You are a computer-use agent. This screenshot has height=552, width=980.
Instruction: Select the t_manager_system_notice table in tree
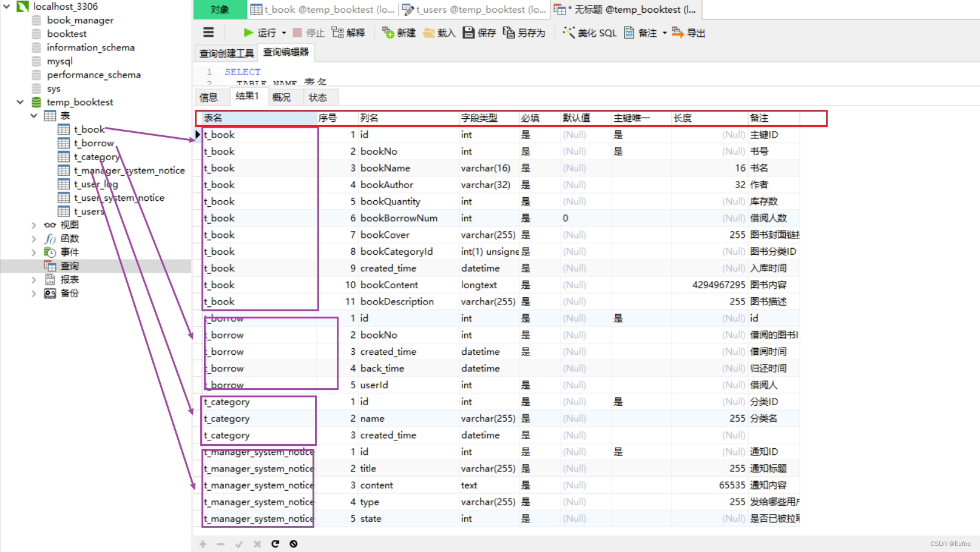click(129, 170)
